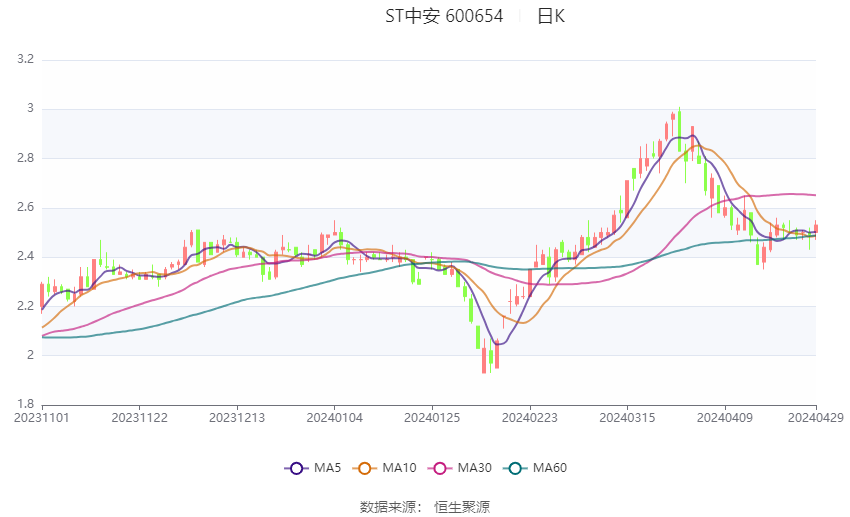Click y-axis value 3.2
This screenshot has height=517, width=850.
tap(25, 59)
